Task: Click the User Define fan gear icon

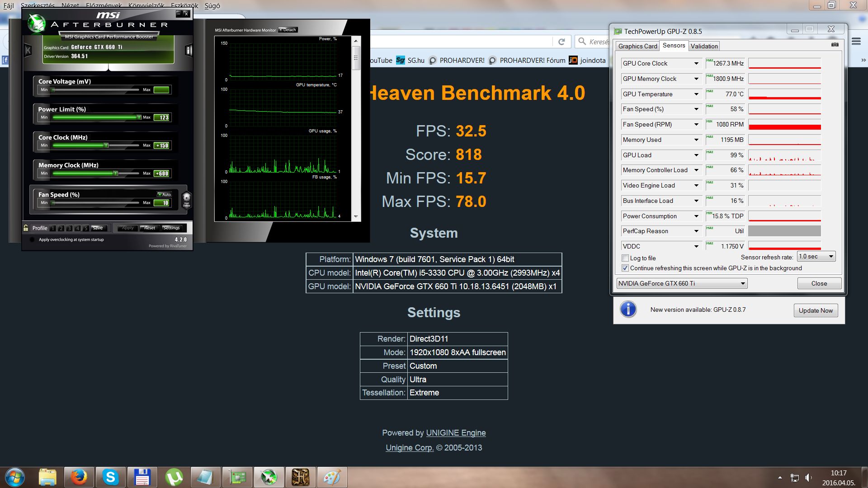Action: (186, 199)
